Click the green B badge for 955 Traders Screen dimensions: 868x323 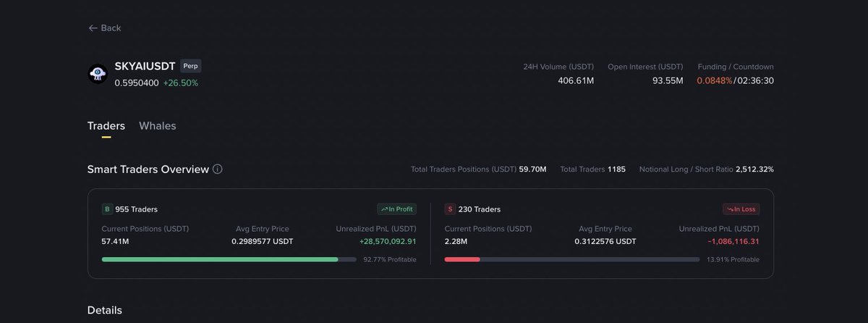click(x=107, y=209)
